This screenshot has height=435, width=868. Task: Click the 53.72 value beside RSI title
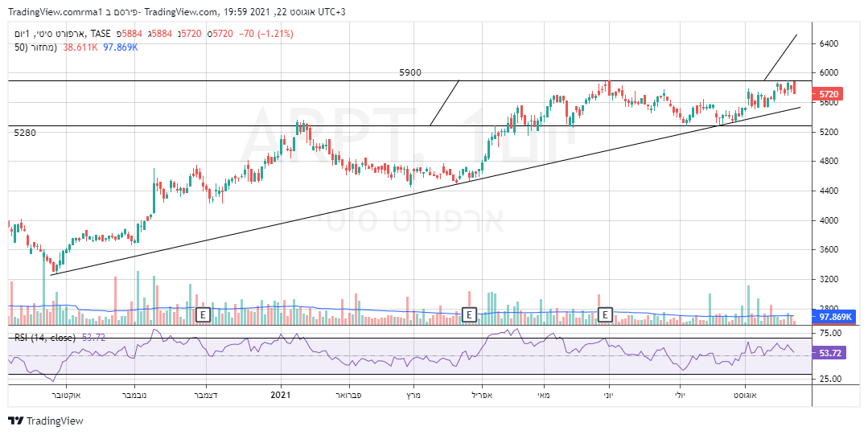[93, 337]
